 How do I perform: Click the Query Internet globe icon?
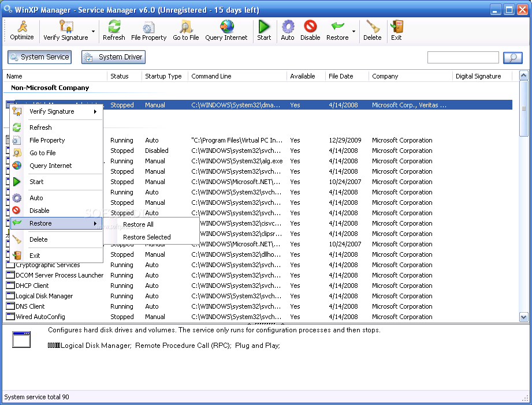226,26
